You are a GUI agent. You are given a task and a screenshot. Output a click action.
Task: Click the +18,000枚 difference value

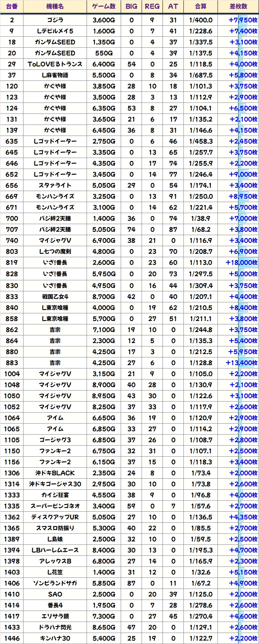click(242, 263)
